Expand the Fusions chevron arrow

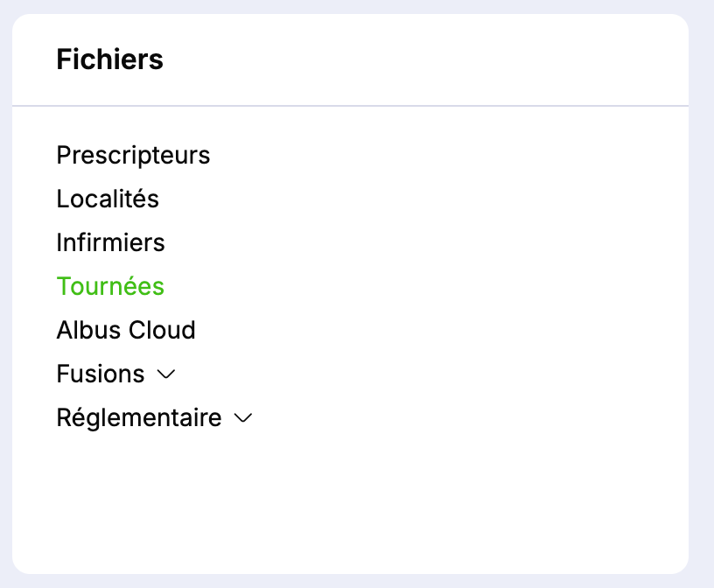coord(165,374)
